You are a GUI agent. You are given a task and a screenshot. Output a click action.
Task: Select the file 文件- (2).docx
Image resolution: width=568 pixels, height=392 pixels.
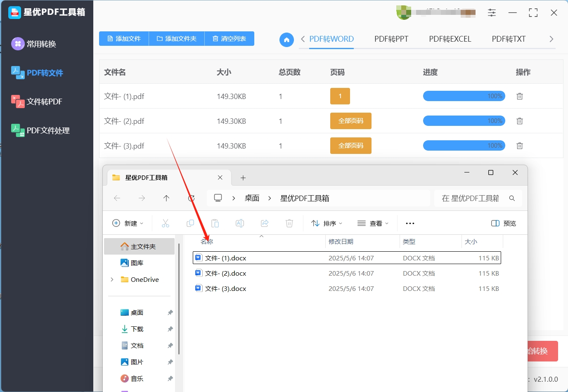coord(347,273)
